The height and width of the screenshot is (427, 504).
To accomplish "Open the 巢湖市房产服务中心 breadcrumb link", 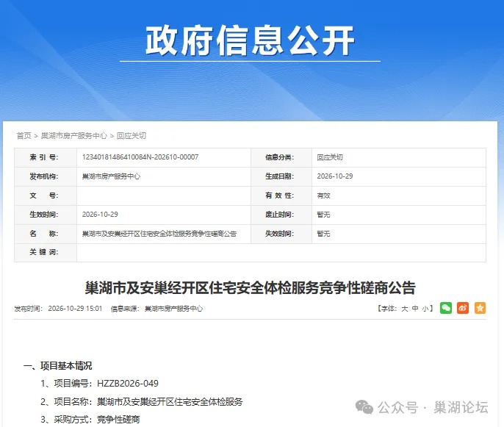I will 74,136.
